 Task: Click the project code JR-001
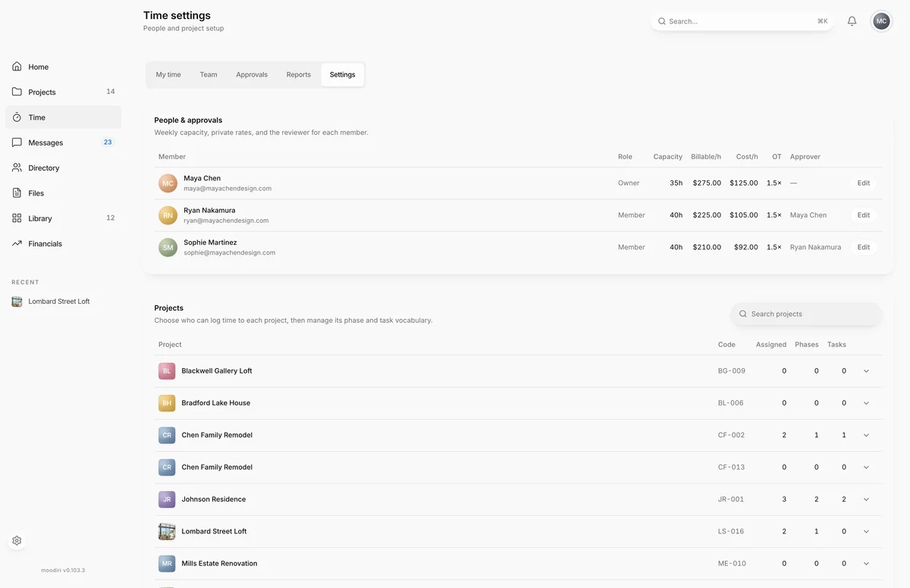click(731, 499)
